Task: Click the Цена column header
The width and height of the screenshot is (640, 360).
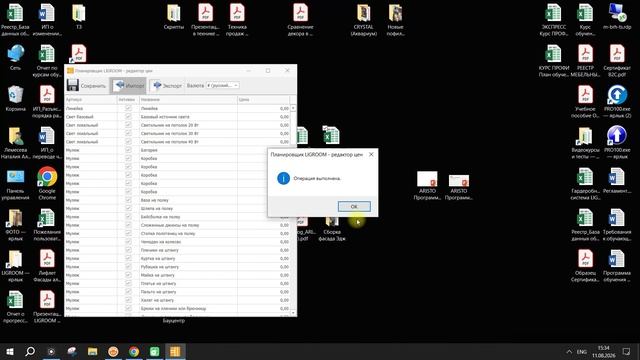Action: (x=263, y=100)
